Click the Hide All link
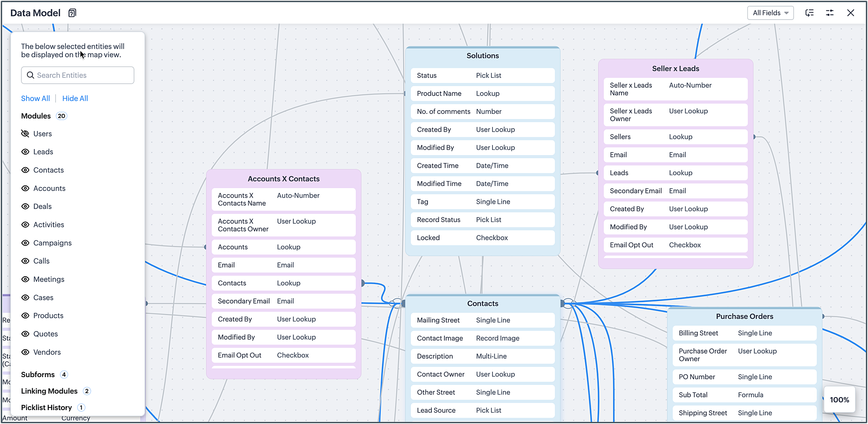This screenshot has width=868, height=424. 75,98
